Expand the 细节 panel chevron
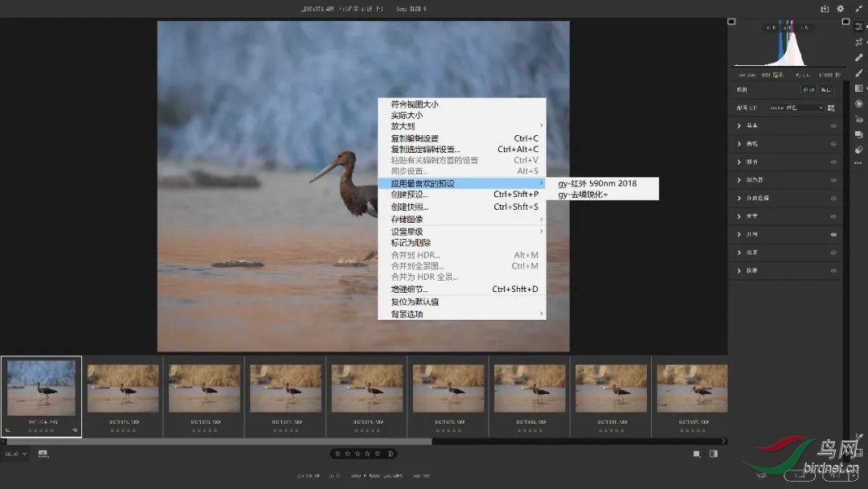Viewport: 868px width, 489px height. (x=739, y=162)
